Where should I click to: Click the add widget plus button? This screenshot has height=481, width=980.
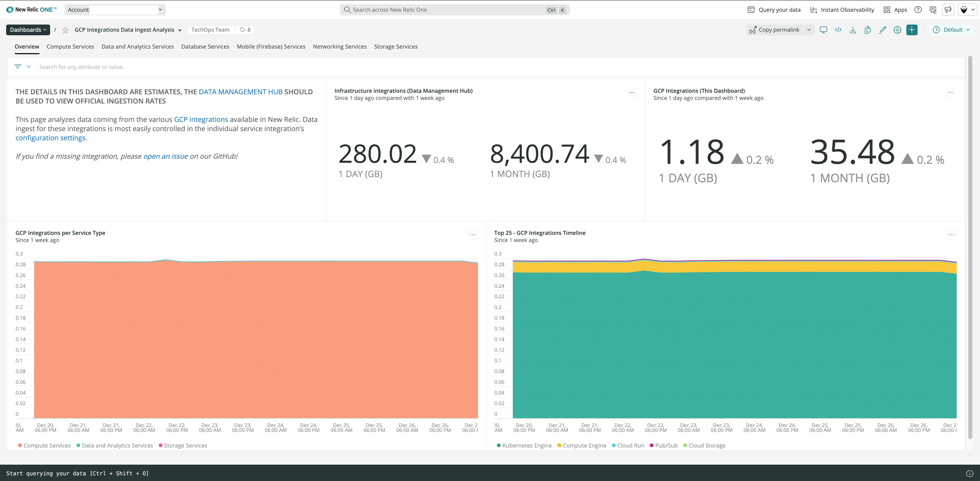(912, 30)
